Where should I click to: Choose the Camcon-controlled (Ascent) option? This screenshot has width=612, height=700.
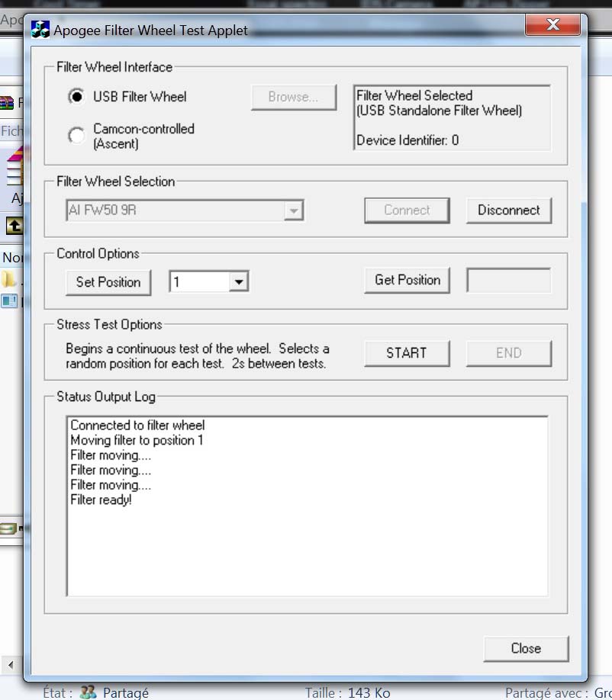pos(76,136)
